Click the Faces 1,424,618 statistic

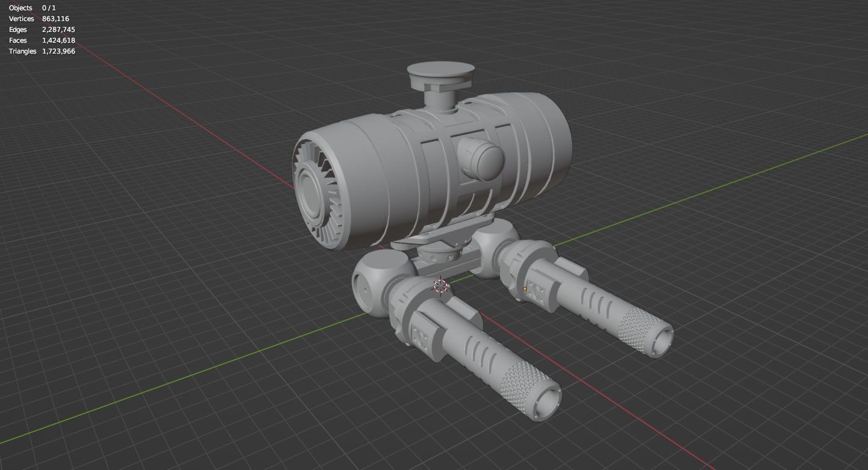[x=42, y=40]
